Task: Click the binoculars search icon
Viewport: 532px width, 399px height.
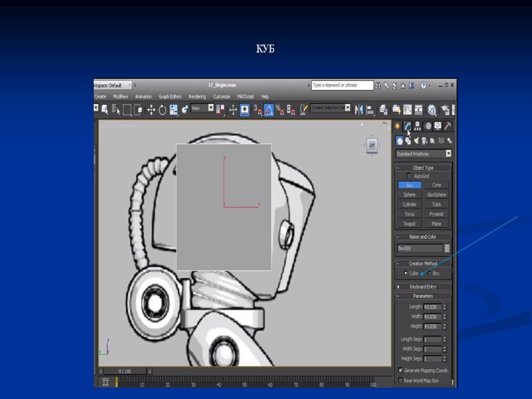Action: (378, 86)
